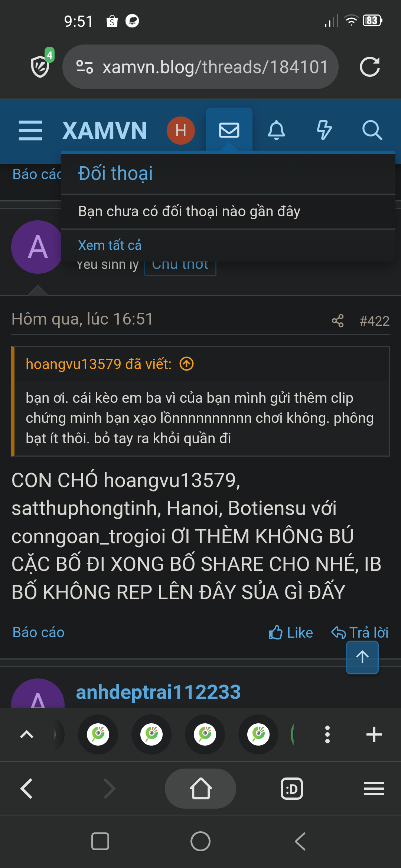The width and height of the screenshot is (401, 868).
Task: Open the notification bell alerts
Action: pyautogui.click(x=276, y=130)
